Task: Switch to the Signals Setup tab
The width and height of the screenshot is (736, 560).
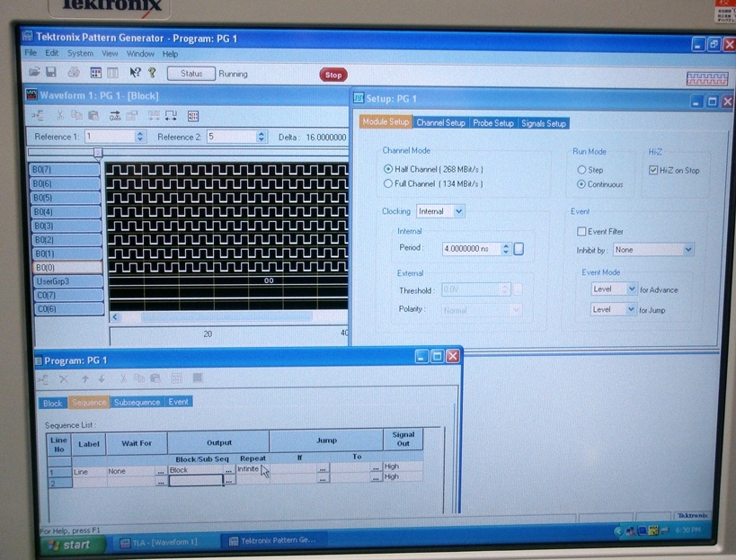Action: click(x=544, y=123)
